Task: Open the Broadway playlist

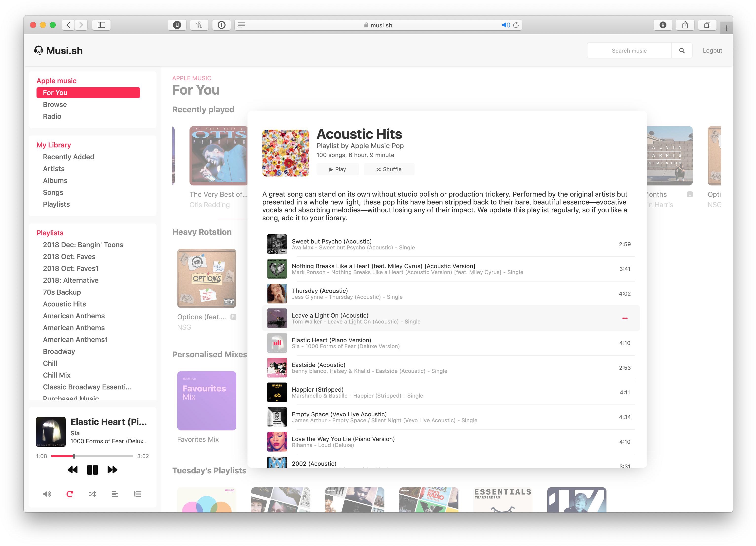Action: tap(59, 351)
